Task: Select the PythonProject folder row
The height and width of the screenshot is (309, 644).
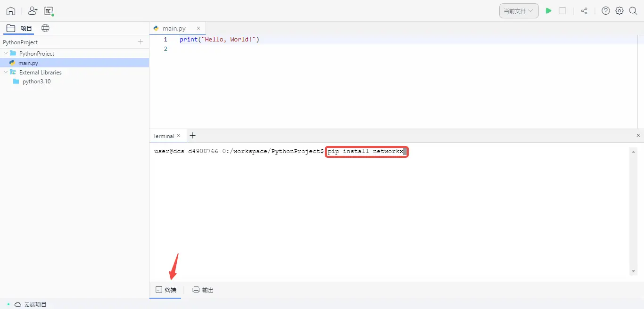Action: (x=74, y=53)
